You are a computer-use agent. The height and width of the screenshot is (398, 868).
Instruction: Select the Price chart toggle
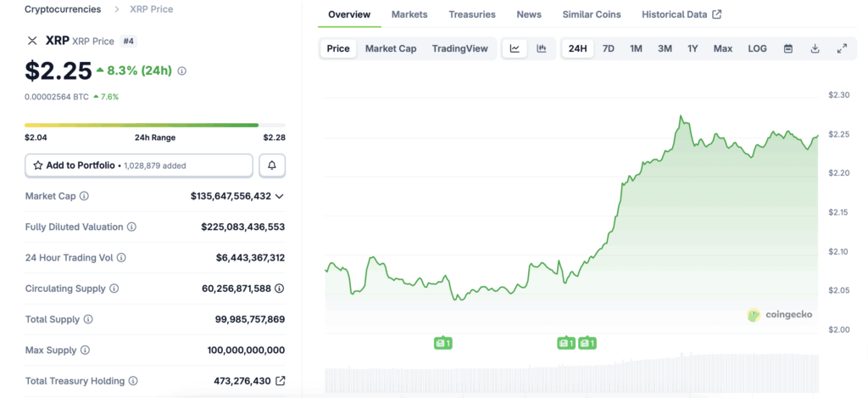[338, 48]
